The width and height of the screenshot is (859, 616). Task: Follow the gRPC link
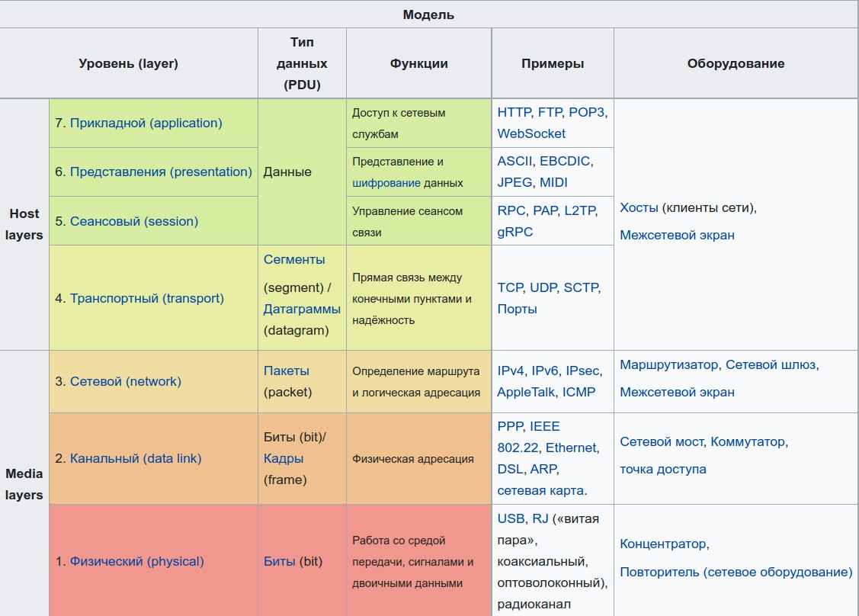tap(514, 232)
